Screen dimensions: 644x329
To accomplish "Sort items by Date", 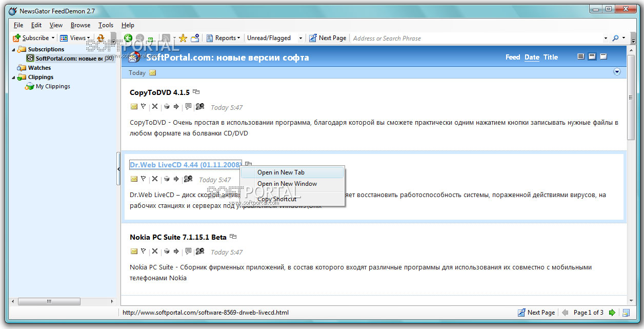I will coord(532,57).
